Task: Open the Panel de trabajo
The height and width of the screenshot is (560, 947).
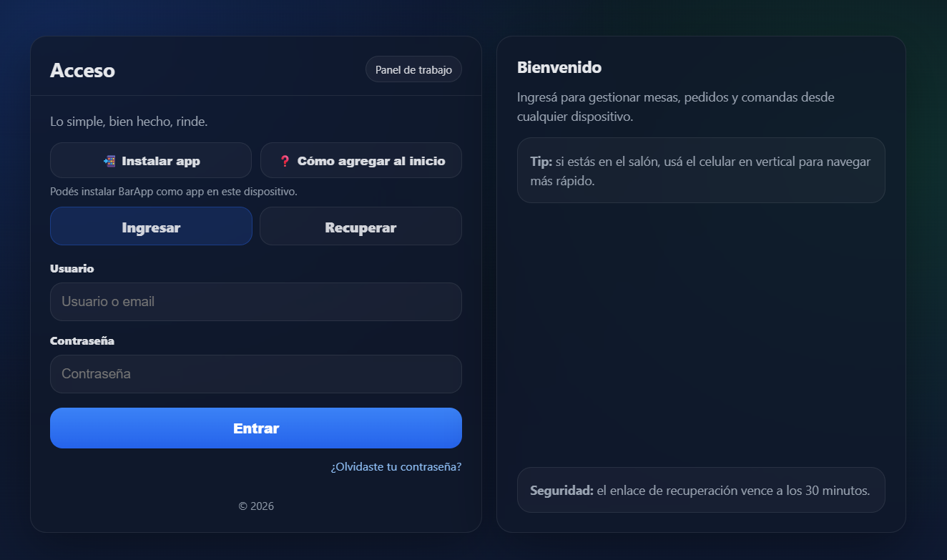Action: tap(413, 69)
